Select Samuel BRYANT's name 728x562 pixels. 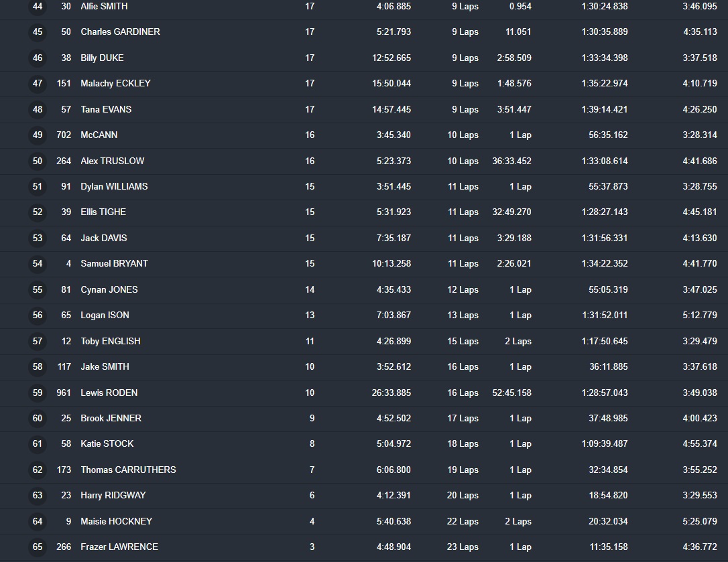114,263
